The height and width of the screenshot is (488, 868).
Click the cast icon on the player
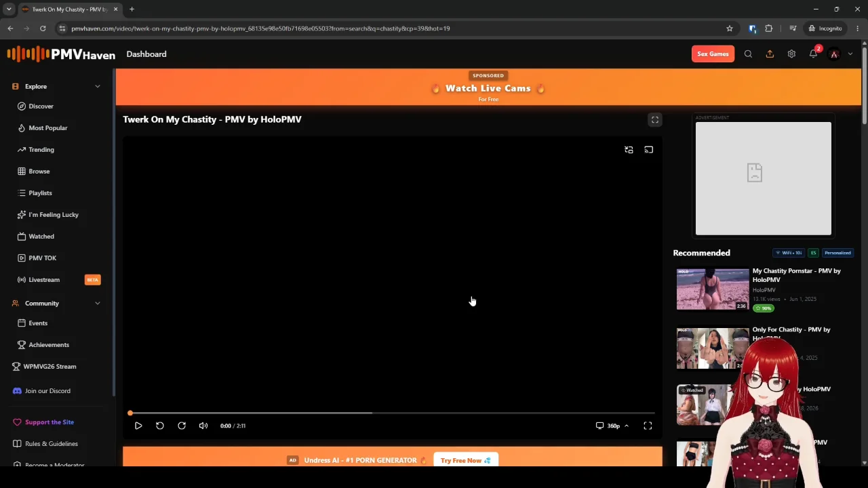pos(649,150)
